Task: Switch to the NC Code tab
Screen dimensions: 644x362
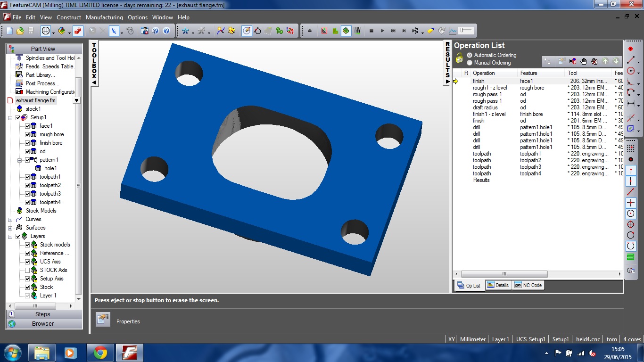Action: coord(528,285)
